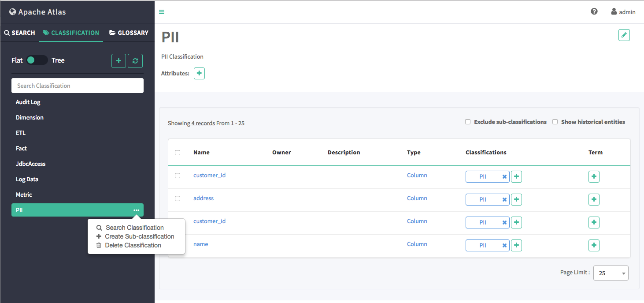This screenshot has height=303, width=644.
Task: Click the Description column header
Action: 344,153
